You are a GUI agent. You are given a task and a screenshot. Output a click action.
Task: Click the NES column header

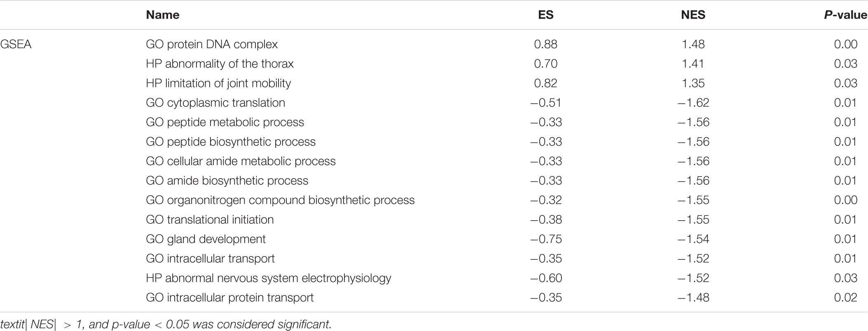[x=693, y=15]
